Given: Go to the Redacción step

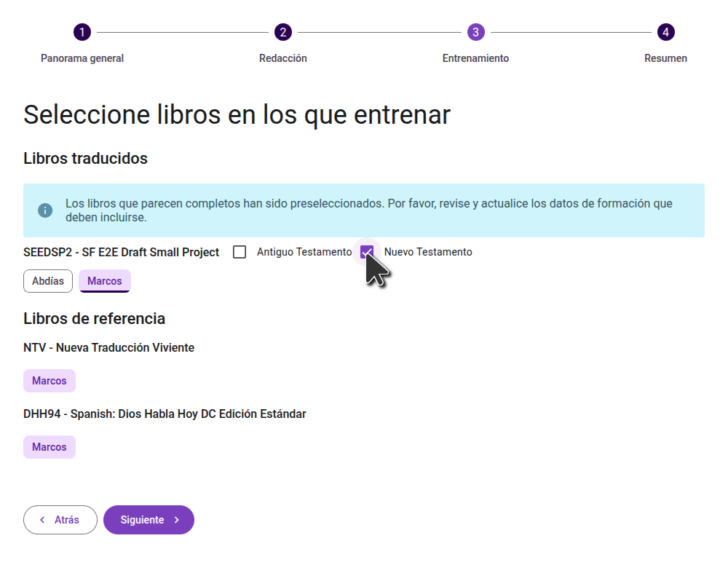Looking at the screenshot, I should (x=283, y=58).
